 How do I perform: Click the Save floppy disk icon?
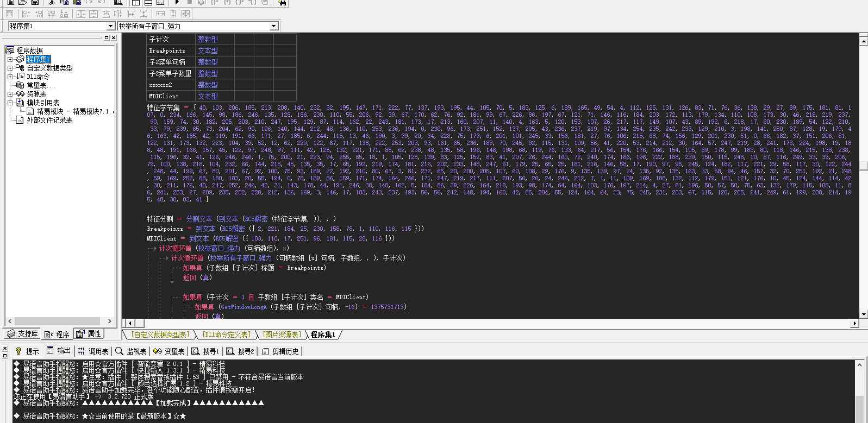pos(35,3)
